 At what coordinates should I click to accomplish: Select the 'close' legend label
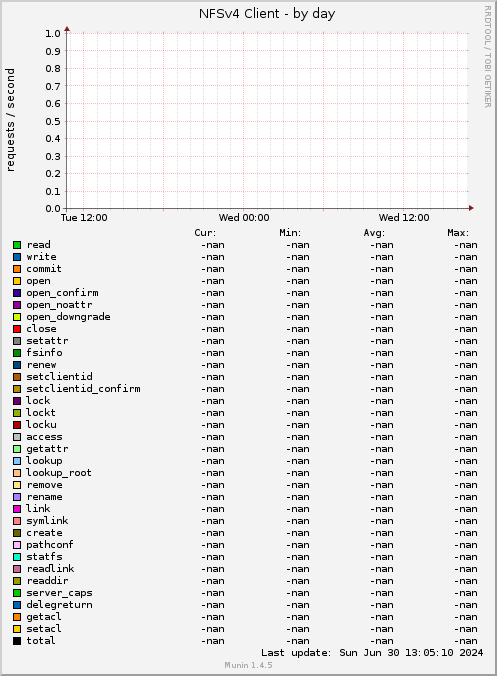point(41,329)
